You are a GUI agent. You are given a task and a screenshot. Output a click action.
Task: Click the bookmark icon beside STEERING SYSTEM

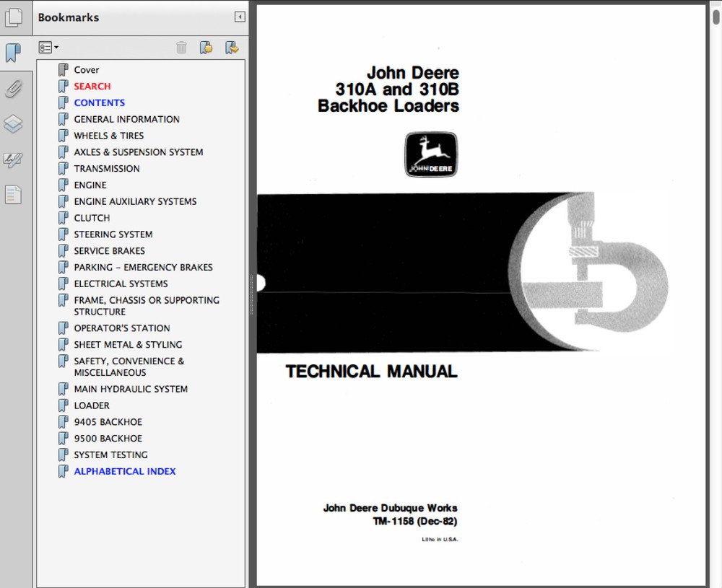[63, 234]
